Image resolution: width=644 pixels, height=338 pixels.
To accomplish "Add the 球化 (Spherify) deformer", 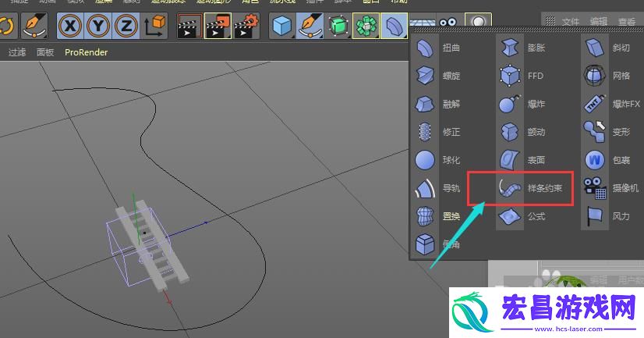I will [x=437, y=160].
